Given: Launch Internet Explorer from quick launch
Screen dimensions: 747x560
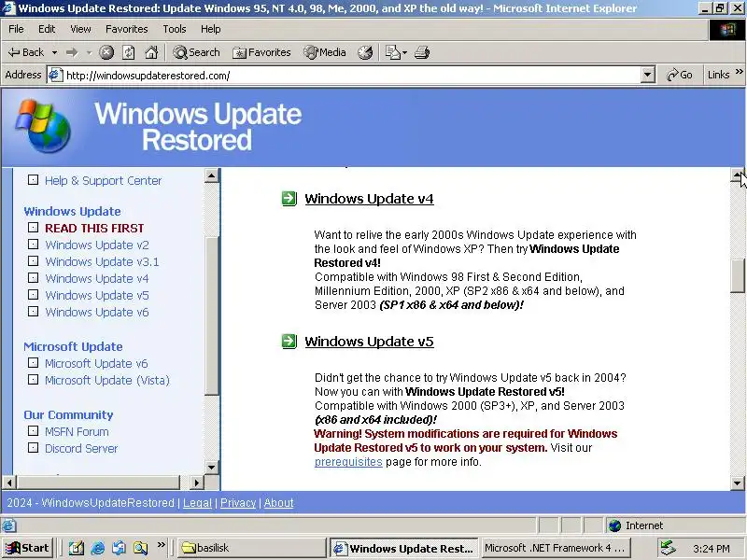Looking at the screenshot, I should [98, 549].
